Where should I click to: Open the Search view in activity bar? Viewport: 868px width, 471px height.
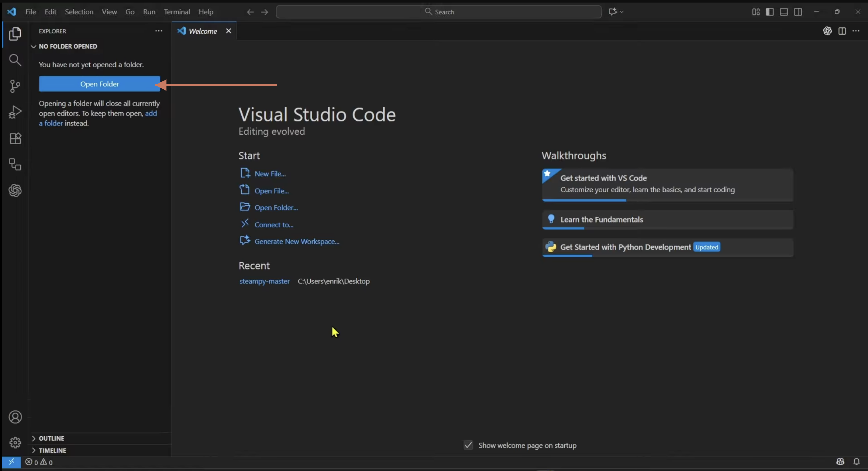click(15, 60)
